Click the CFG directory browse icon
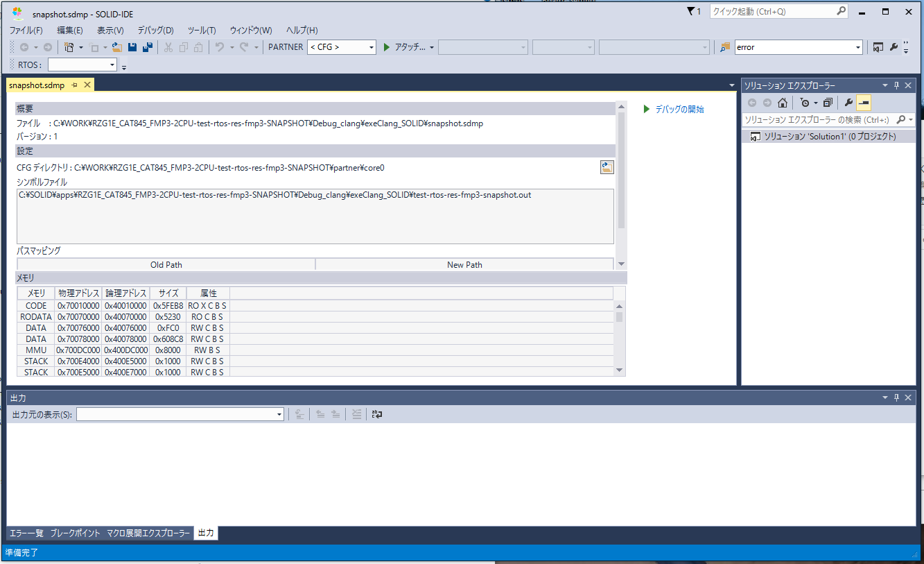Image resolution: width=924 pixels, height=564 pixels. click(607, 167)
